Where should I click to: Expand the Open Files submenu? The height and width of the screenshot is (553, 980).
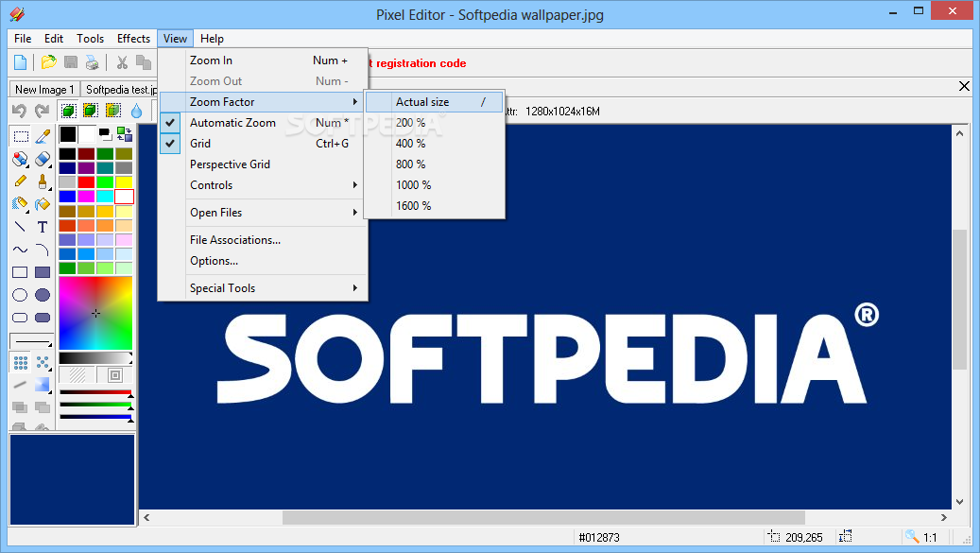pos(263,213)
